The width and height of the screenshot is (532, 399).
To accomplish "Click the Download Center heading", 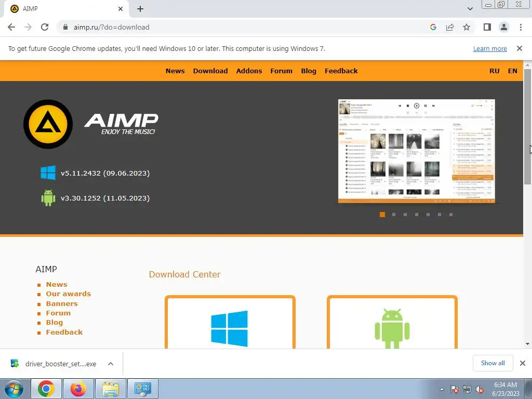I will pos(184,274).
